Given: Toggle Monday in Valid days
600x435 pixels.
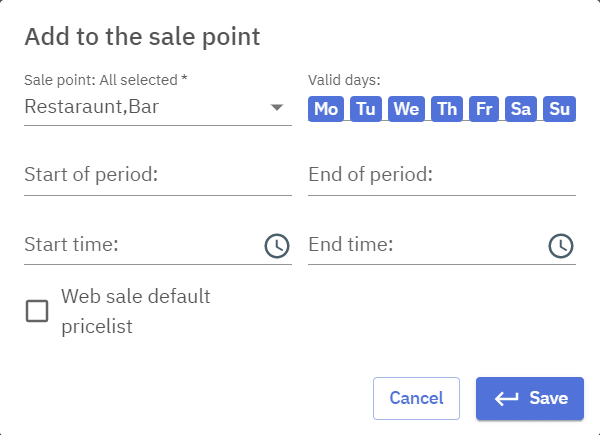Looking at the screenshot, I should tap(326, 109).
